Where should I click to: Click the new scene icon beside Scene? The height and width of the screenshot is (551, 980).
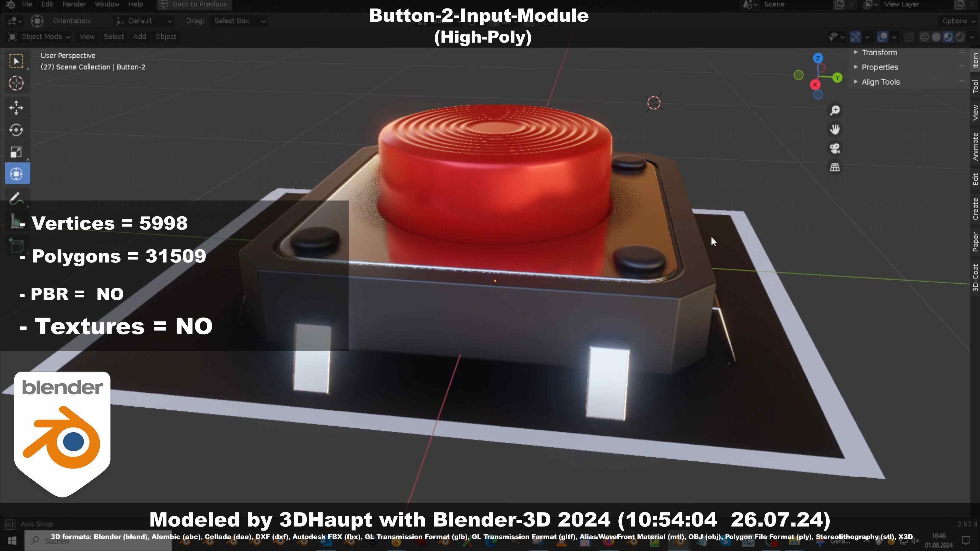(839, 4)
